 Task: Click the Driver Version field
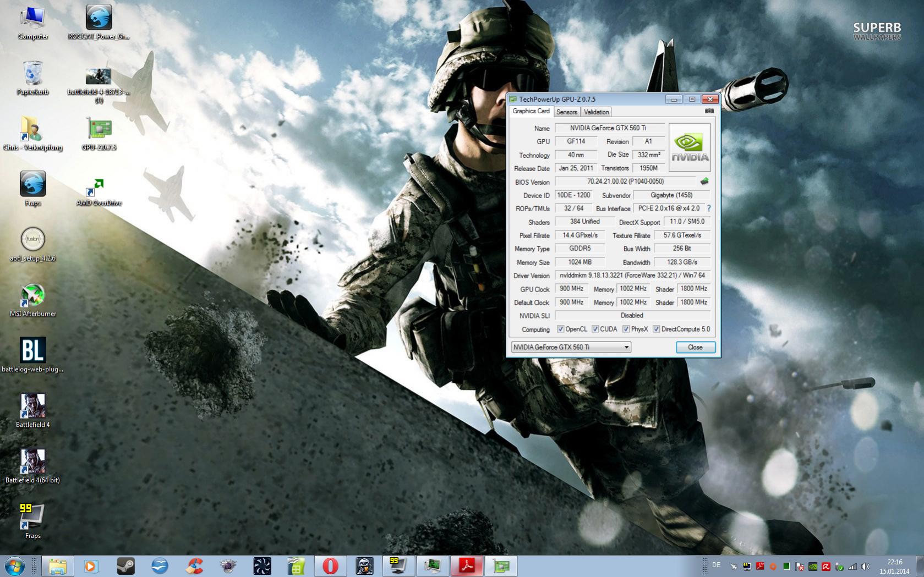tap(632, 276)
